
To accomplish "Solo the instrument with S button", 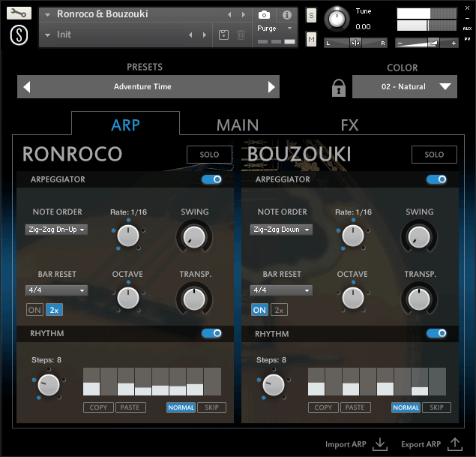I will 311,15.
